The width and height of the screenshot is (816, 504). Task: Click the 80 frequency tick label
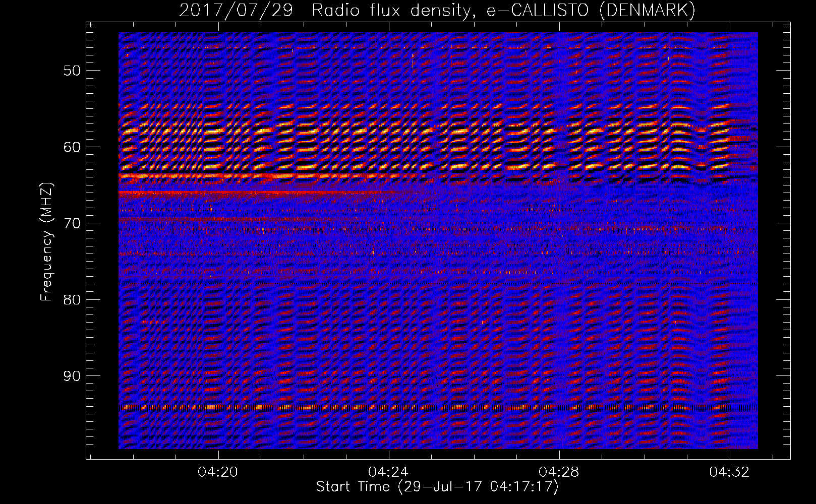point(72,300)
